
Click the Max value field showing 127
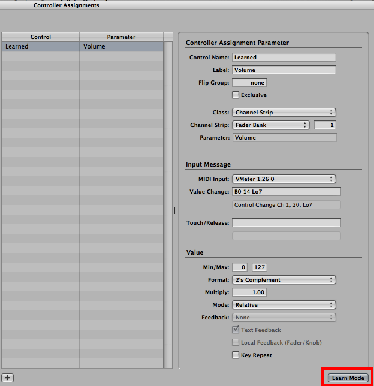tap(259, 267)
